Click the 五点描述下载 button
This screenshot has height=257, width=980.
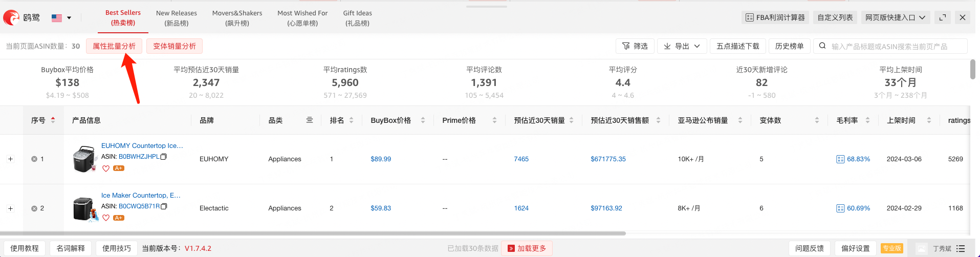click(x=737, y=46)
